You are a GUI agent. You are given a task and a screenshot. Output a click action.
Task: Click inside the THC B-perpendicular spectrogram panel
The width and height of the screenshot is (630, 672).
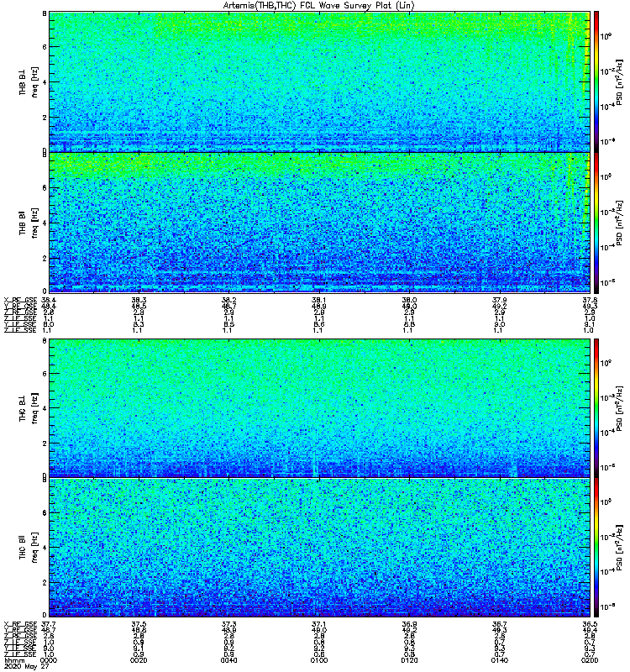(319, 407)
